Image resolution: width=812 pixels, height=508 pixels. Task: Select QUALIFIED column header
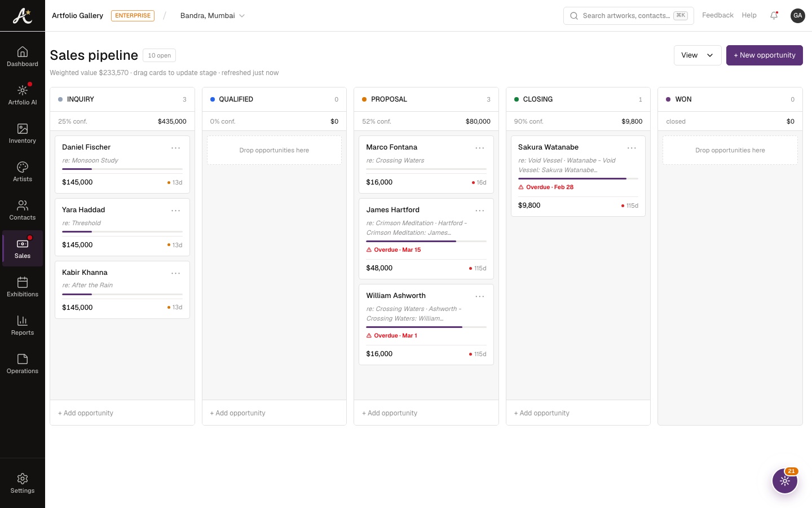(274, 99)
